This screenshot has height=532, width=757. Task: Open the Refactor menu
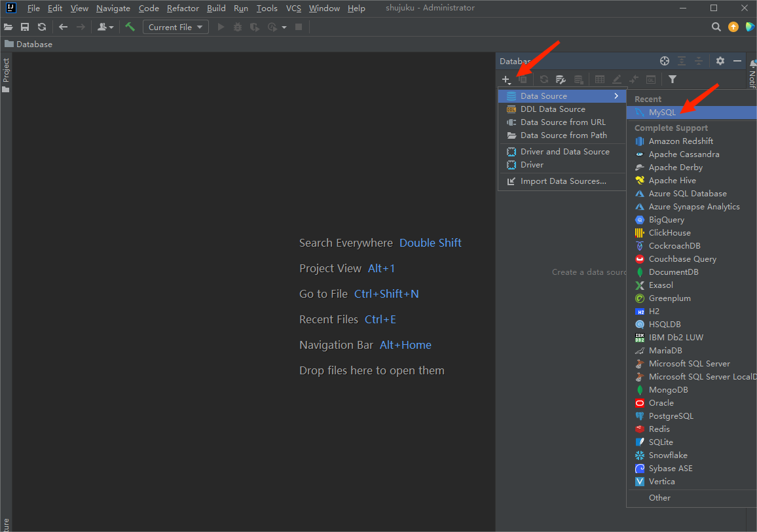[183, 9]
